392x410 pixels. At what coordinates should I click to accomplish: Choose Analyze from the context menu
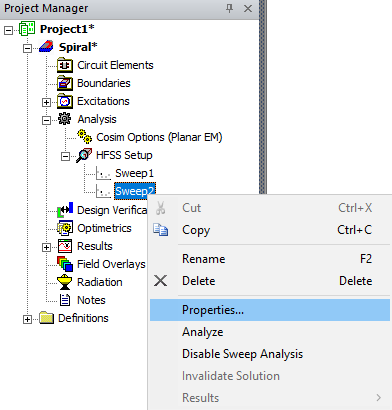pos(270,332)
